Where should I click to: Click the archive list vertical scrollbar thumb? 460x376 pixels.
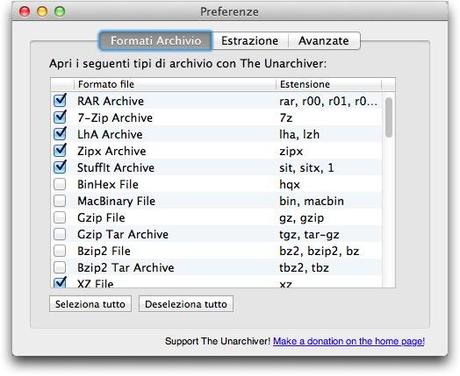pyautogui.click(x=388, y=117)
